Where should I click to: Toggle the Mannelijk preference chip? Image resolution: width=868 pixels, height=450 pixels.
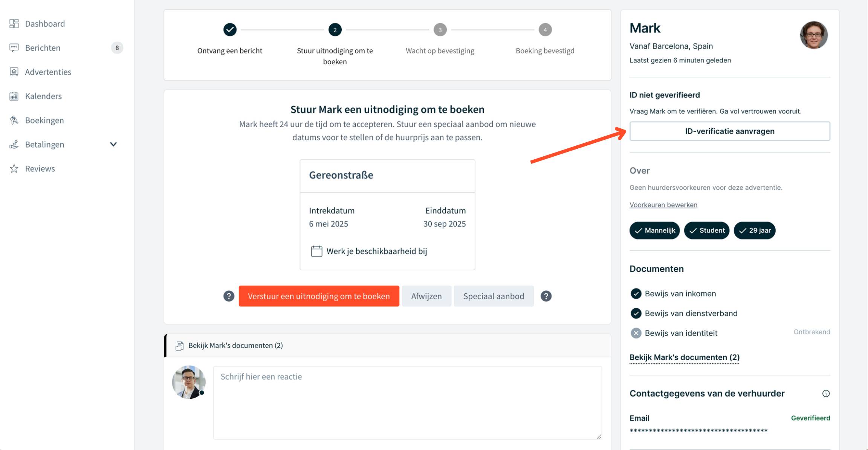tap(654, 230)
